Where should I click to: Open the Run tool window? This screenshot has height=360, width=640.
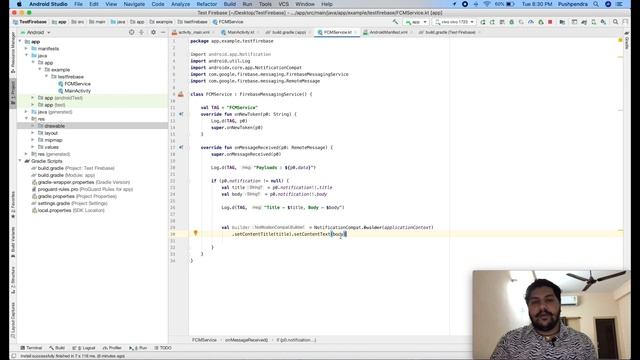coord(138,348)
